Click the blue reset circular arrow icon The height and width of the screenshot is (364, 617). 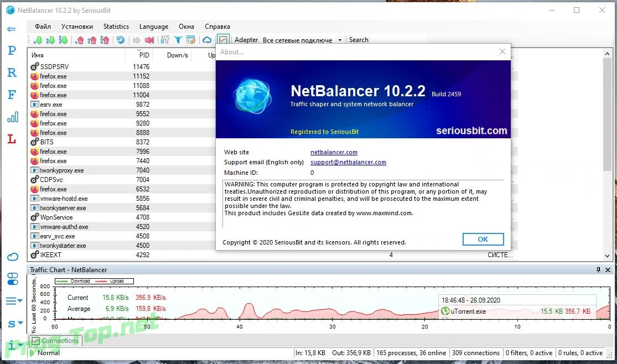[x=121, y=40]
